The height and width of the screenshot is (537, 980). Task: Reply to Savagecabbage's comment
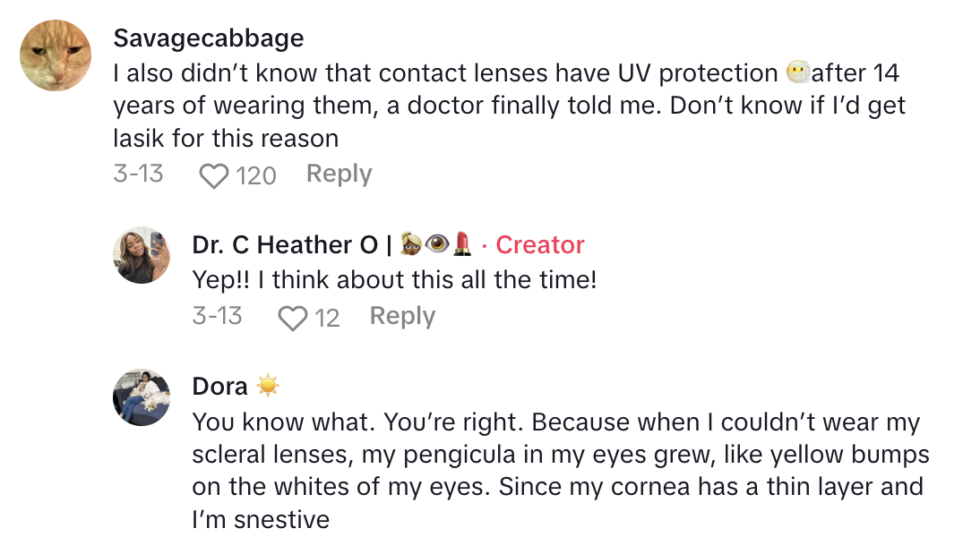[x=339, y=174]
